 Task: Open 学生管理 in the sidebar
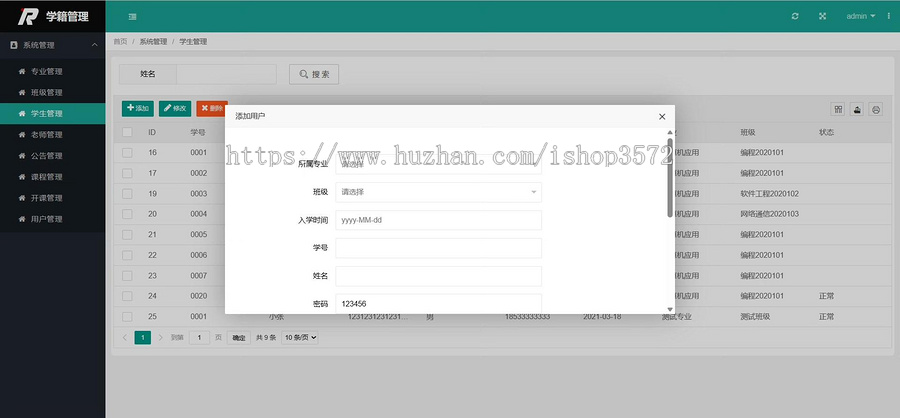pos(52,114)
